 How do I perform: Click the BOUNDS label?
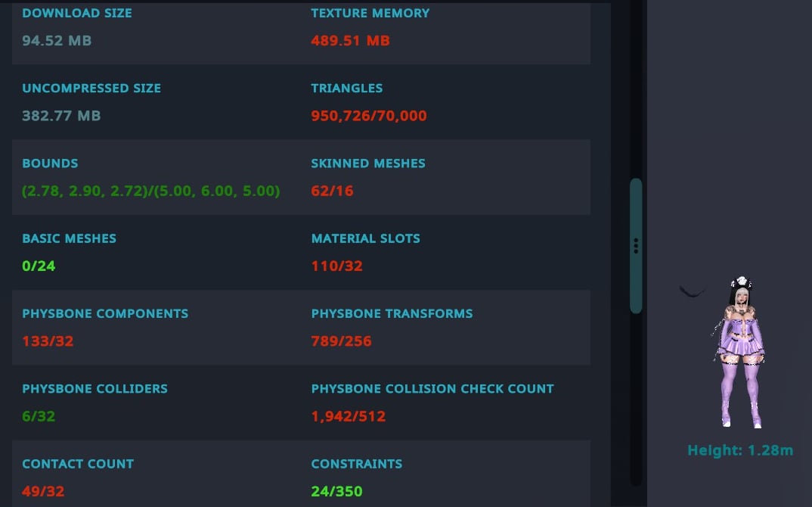click(50, 163)
